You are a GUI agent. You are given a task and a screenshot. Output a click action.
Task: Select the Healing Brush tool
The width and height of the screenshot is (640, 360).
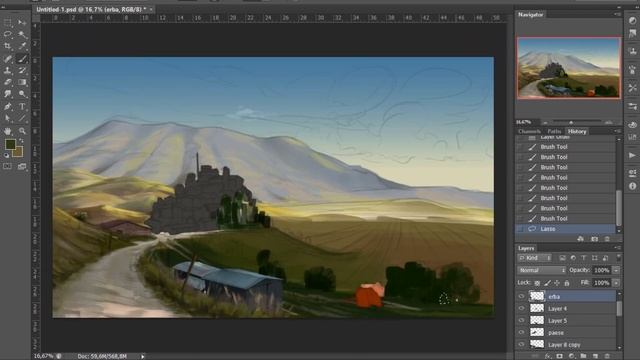pyautogui.click(x=8, y=58)
